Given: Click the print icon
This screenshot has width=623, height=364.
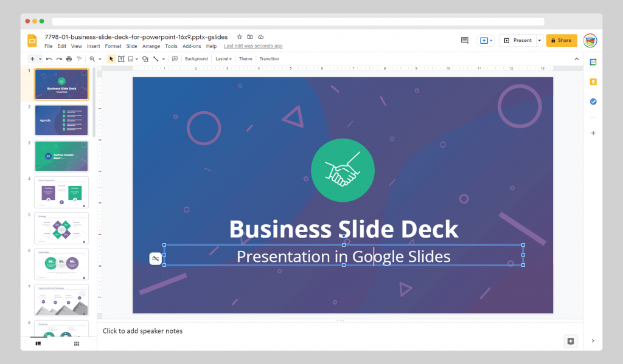Looking at the screenshot, I should coord(69,59).
